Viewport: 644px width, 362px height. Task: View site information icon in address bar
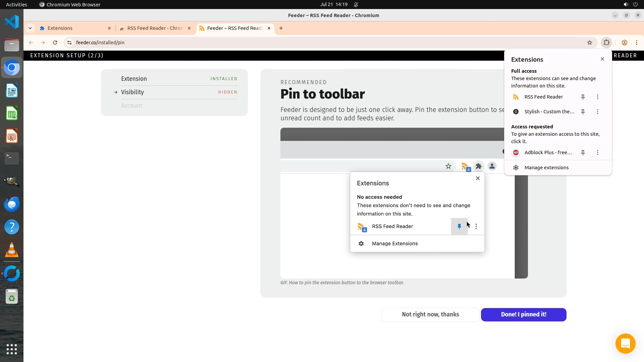pyautogui.click(x=69, y=43)
